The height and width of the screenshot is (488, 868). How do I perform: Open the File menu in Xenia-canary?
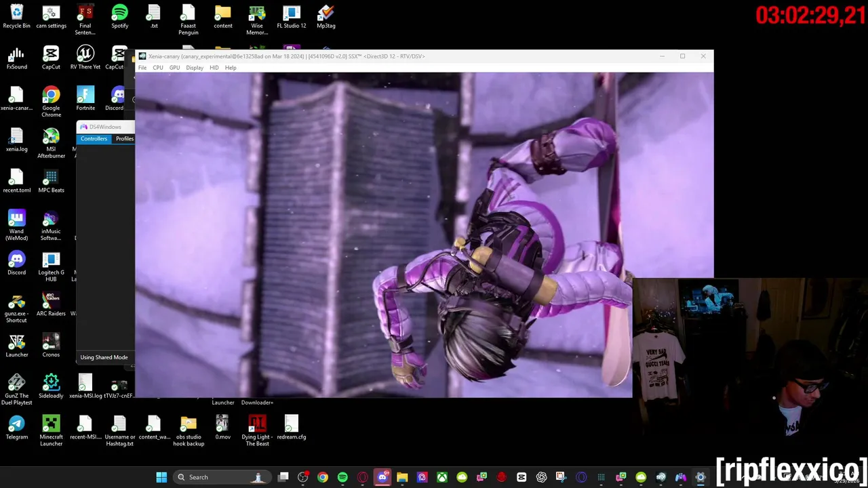142,68
